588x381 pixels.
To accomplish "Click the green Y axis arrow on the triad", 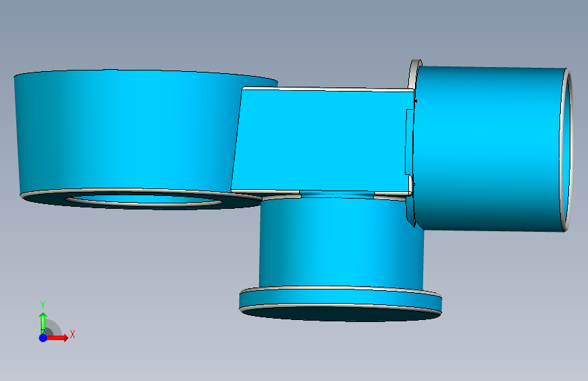I will click(x=43, y=323).
